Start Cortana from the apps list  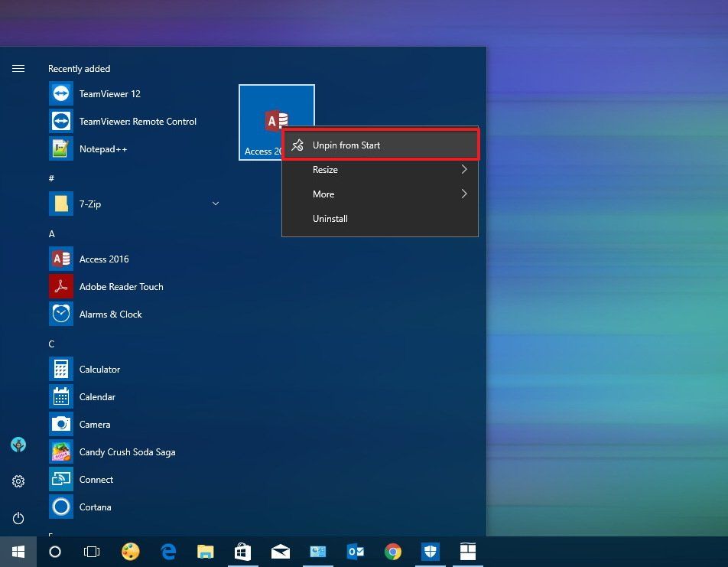pyautogui.click(x=95, y=507)
